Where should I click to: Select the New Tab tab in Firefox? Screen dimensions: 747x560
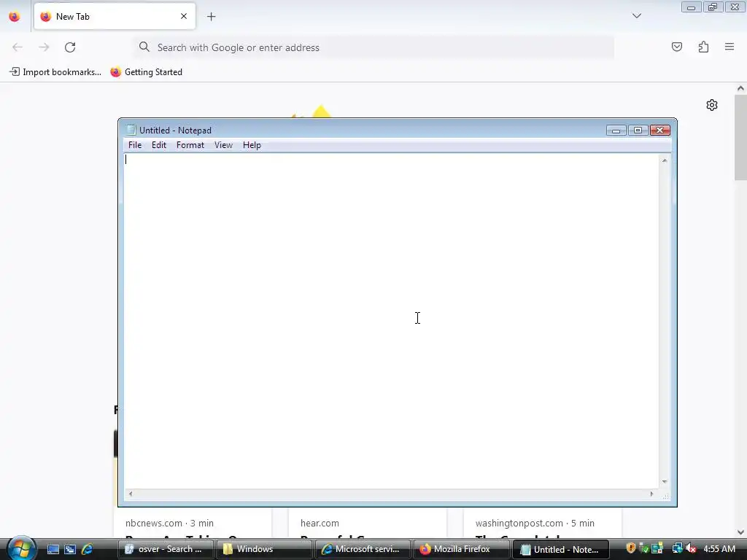point(115,17)
